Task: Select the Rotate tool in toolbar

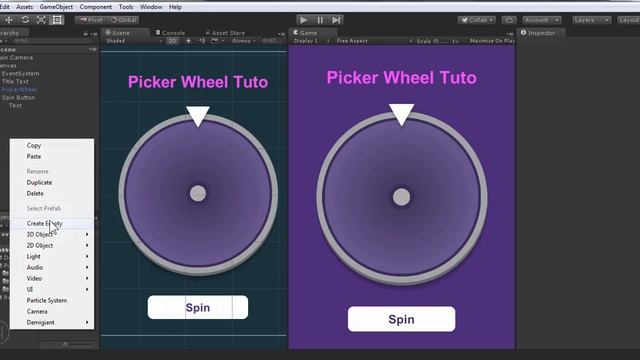Action: click(25, 20)
